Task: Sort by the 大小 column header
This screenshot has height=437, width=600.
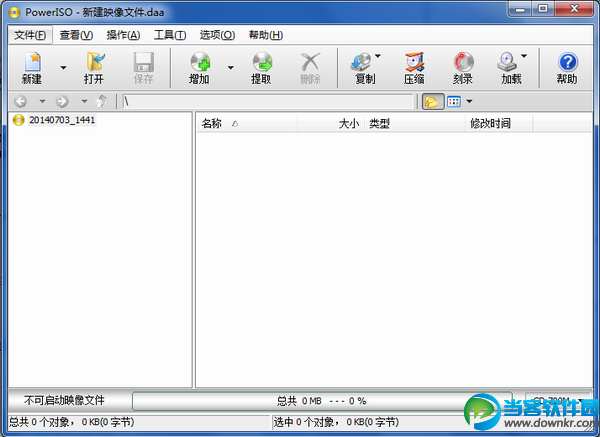Action: (331, 124)
